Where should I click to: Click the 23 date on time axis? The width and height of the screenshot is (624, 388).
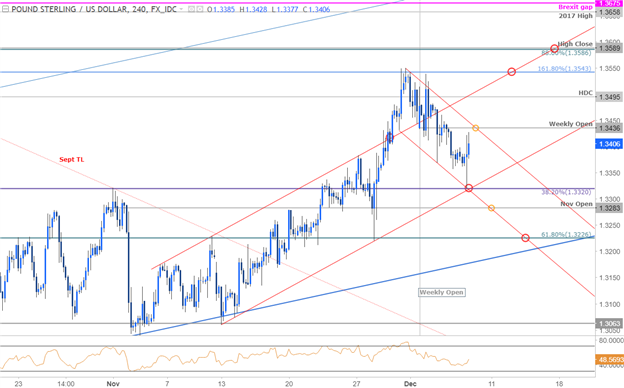click(x=18, y=383)
